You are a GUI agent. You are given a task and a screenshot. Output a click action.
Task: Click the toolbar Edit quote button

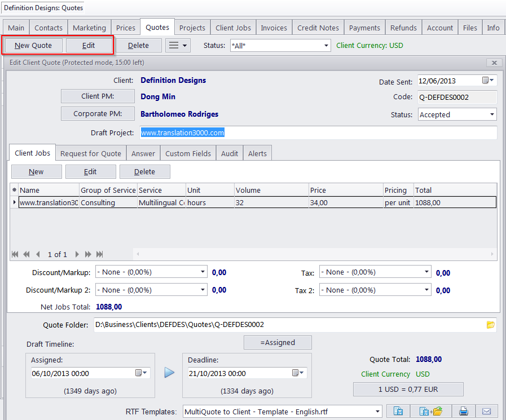89,46
